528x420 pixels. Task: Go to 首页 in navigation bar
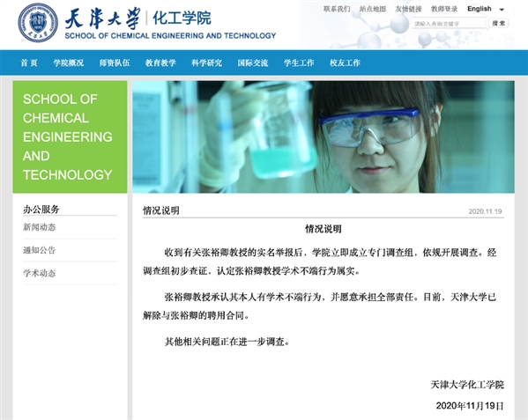[x=29, y=63]
